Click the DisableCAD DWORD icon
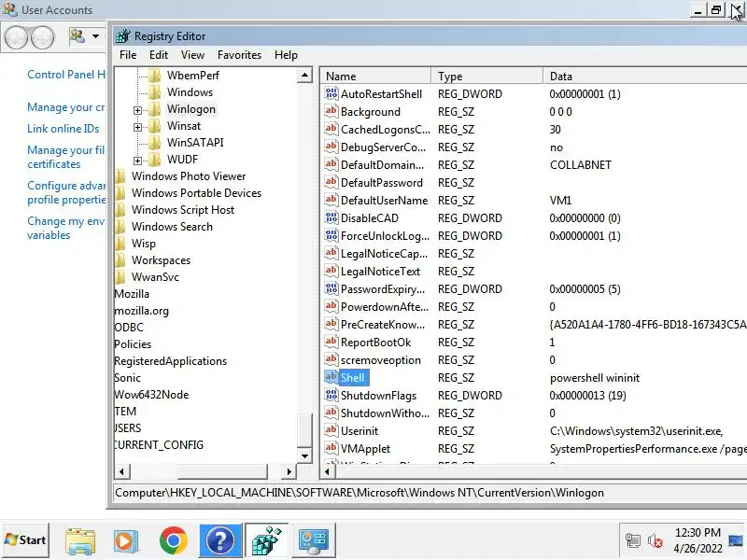This screenshot has width=747, height=560. point(331,217)
